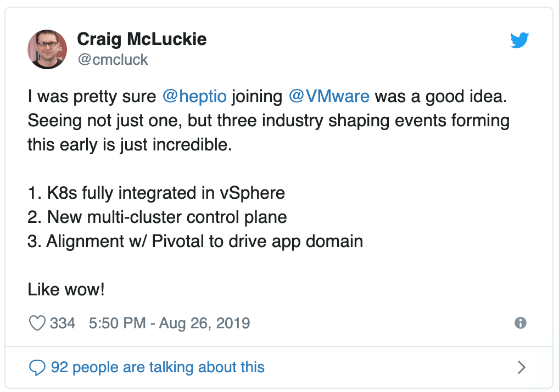Click the 'Seeing not just one' sentence
The width and height of the screenshot is (559, 392).
pos(269,120)
